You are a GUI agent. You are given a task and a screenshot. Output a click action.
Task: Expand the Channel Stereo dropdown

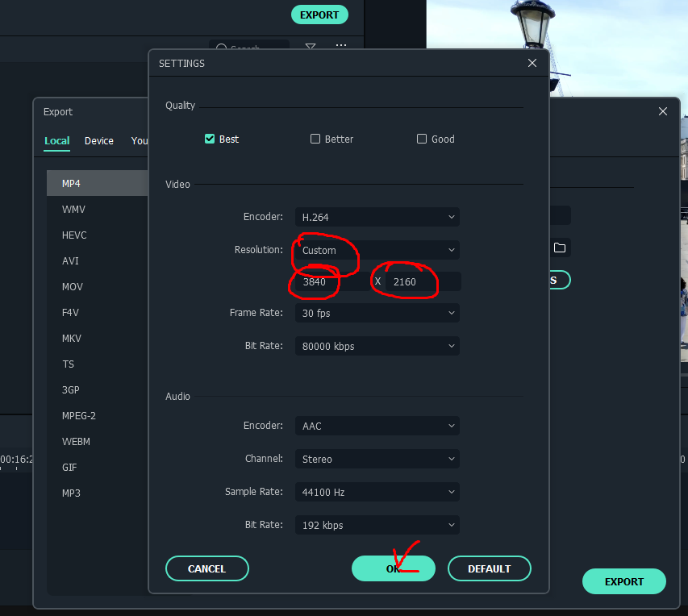click(377, 459)
